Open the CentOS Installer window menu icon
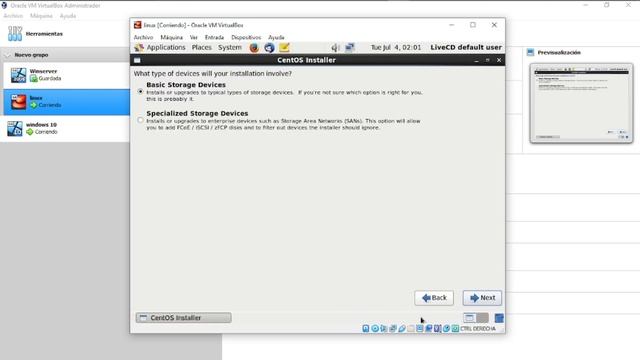The width and height of the screenshot is (640, 360). (137, 60)
